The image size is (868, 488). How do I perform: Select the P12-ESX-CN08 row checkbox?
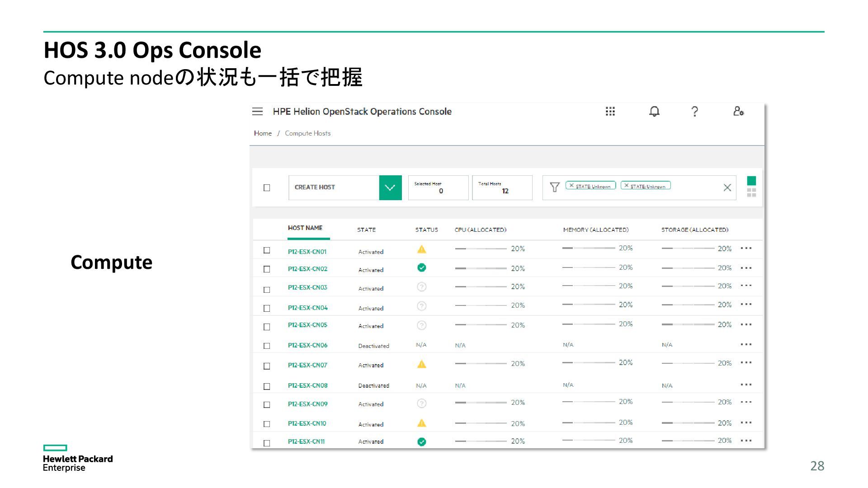pos(267,386)
